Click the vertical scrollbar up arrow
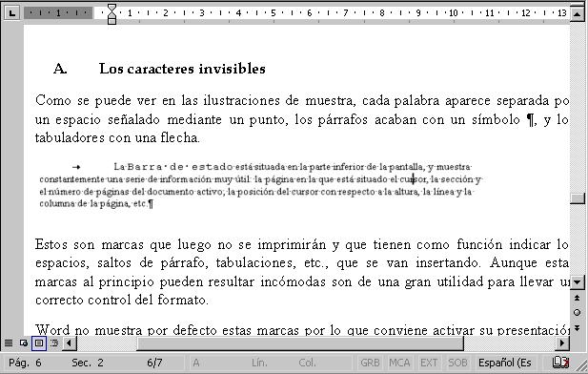Screen dimensions: 588x374 click(578, 14)
